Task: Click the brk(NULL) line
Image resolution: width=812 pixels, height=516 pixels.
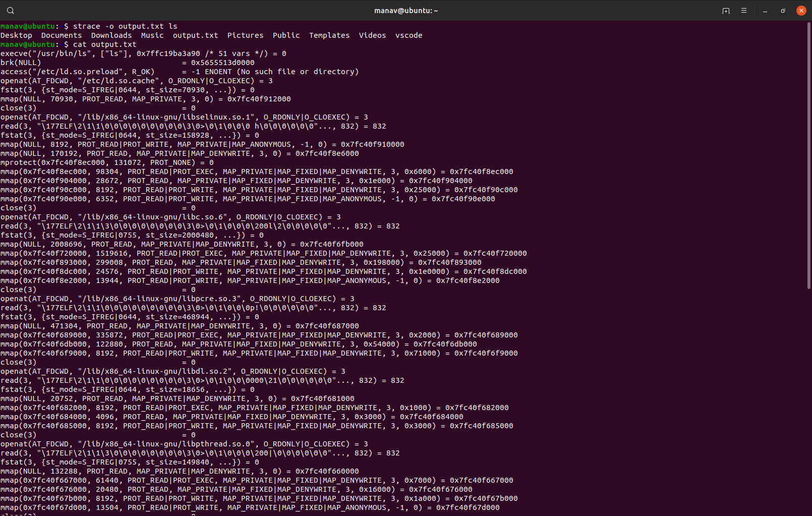Action: 128,63
